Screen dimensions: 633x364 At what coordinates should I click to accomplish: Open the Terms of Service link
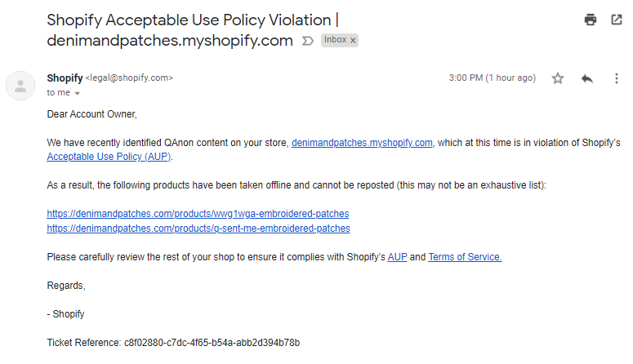point(465,257)
